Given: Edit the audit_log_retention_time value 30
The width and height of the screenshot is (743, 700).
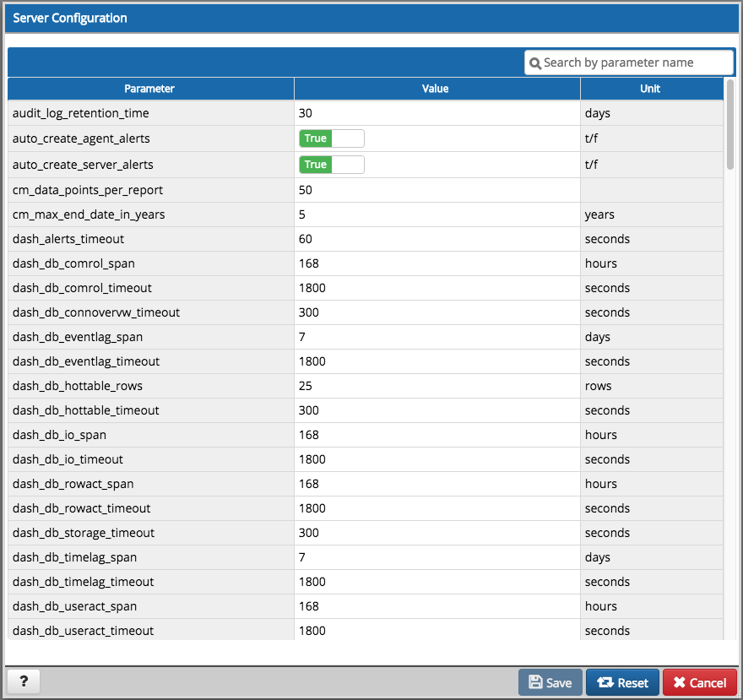Looking at the screenshot, I should (x=380, y=112).
